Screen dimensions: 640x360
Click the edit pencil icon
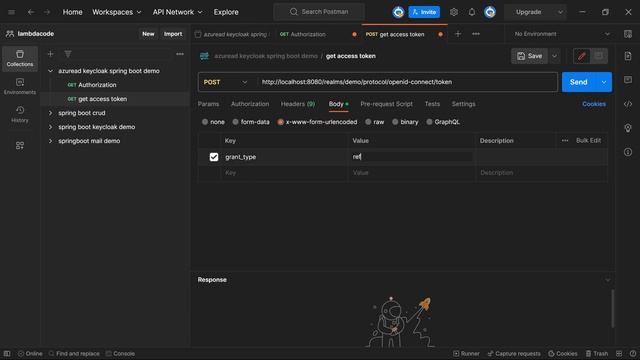coord(582,56)
